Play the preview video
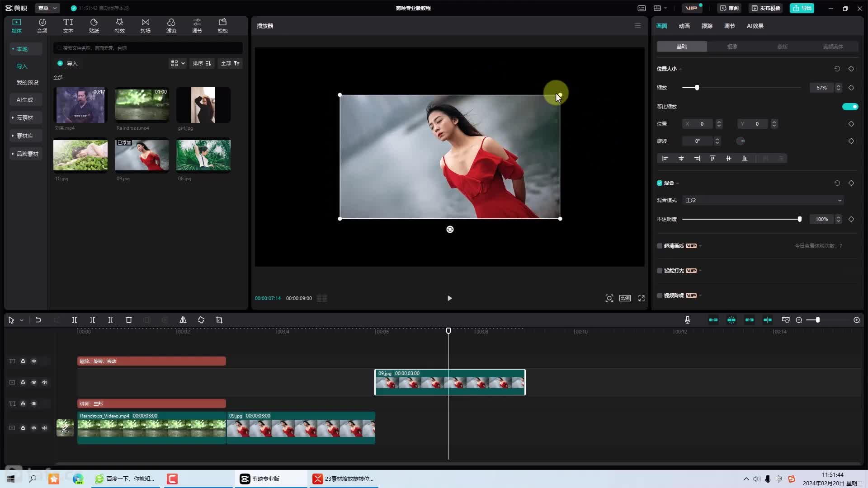The height and width of the screenshot is (488, 868). pos(449,298)
